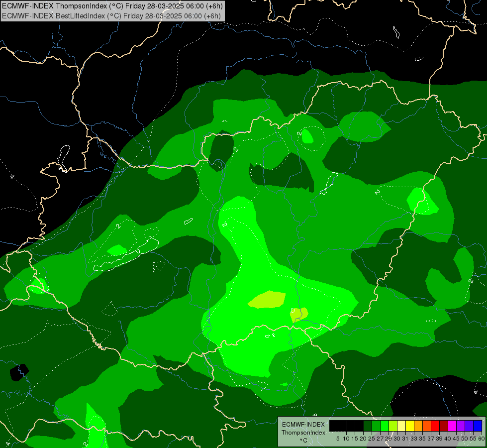The width and height of the screenshot is (487, 448).
Task: Click legend scale value "37"
Action: click(x=431, y=439)
